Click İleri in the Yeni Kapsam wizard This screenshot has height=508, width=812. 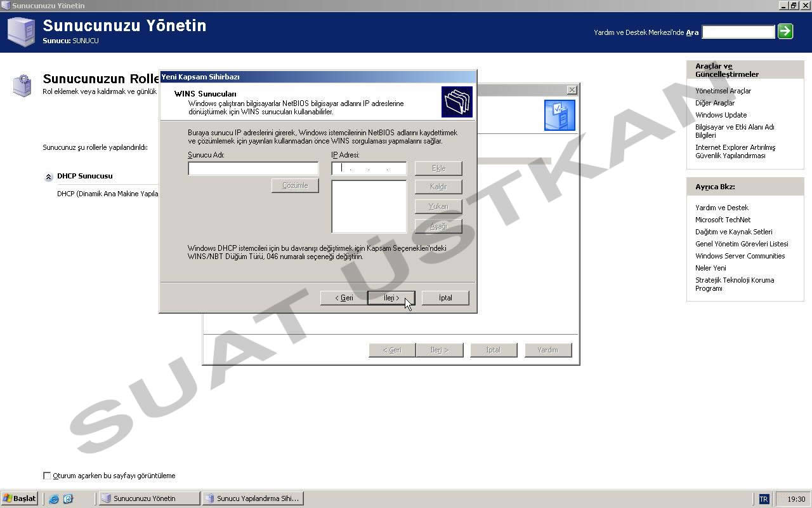click(x=391, y=298)
